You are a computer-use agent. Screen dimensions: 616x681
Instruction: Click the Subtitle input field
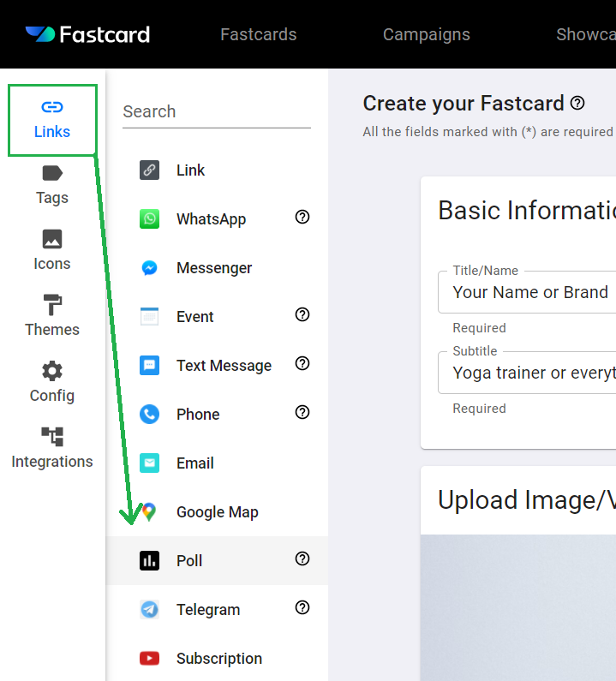[x=527, y=373]
